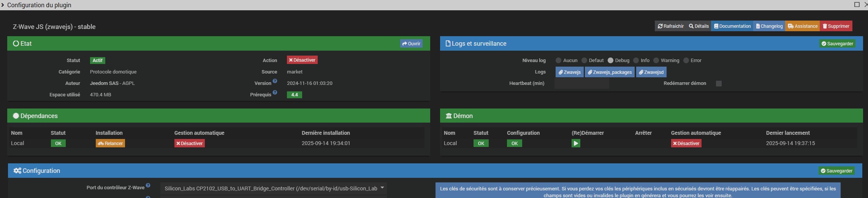
Task: Select Info log level
Action: [x=636, y=61]
